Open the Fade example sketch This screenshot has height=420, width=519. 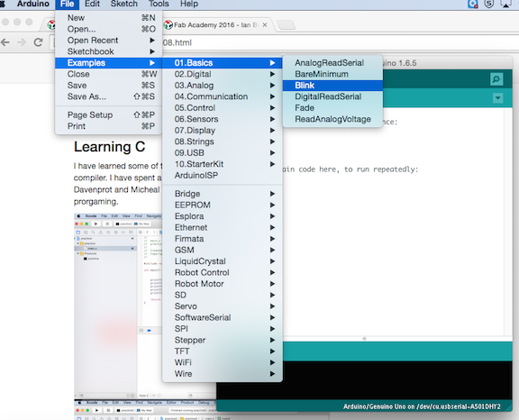click(332, 108)
